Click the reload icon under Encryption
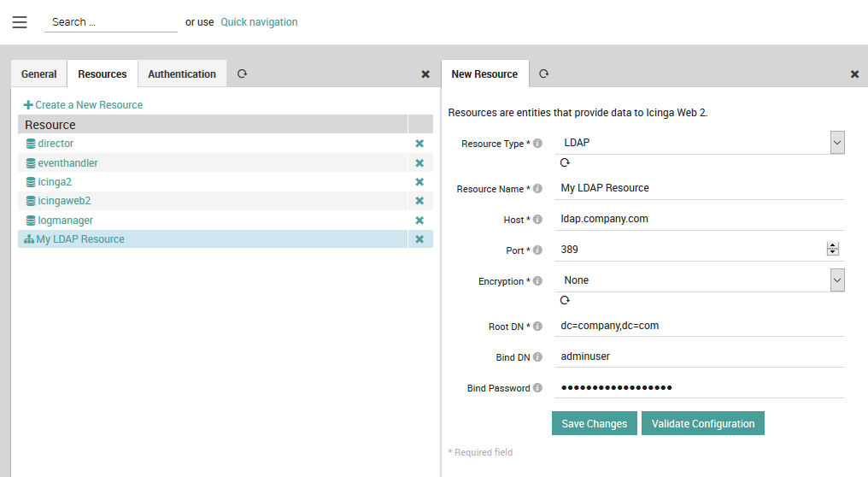The height and width of the screenshot is (477, 868). point(565,300)
